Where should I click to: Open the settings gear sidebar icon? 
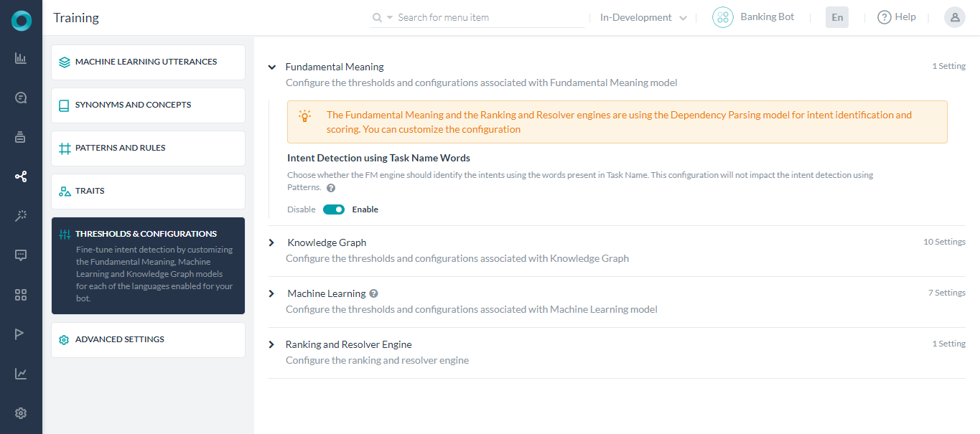click(21, 412)
